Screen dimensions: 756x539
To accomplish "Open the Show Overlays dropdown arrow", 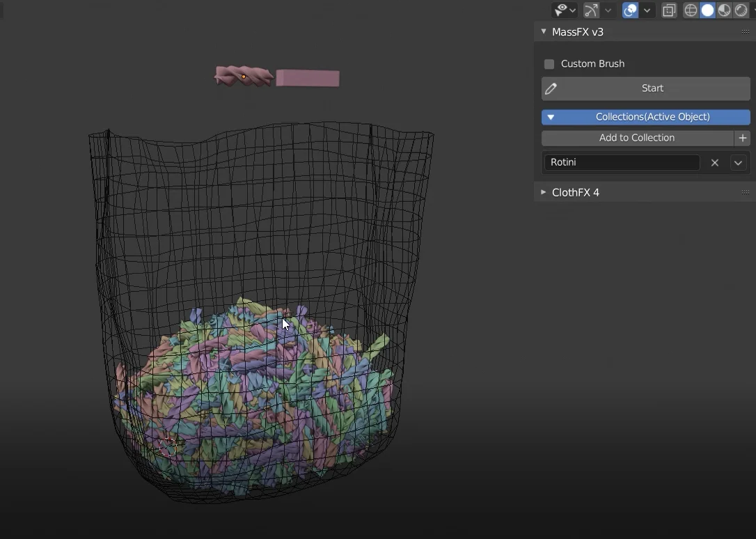I will 647,10.
